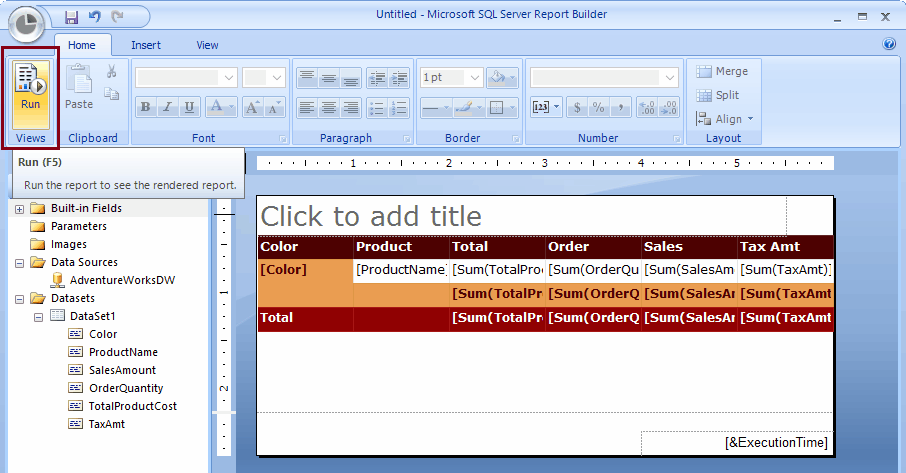This screenshot has height=473, width=906.
Task: Pick font color with the A swatch
Action: click(x=221, y=107)
